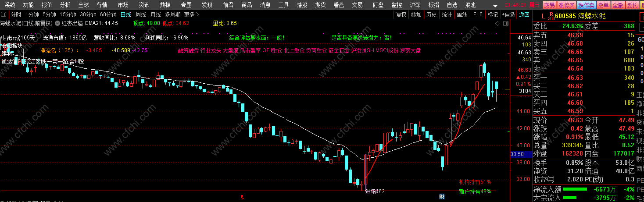Click the 行业龙头 tag
This screenshot has height=202, width=644.
click(x=210, y=50)
